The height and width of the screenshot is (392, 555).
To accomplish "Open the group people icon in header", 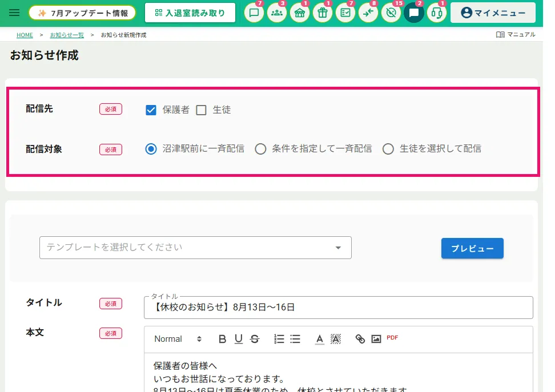I will [277, 13].
